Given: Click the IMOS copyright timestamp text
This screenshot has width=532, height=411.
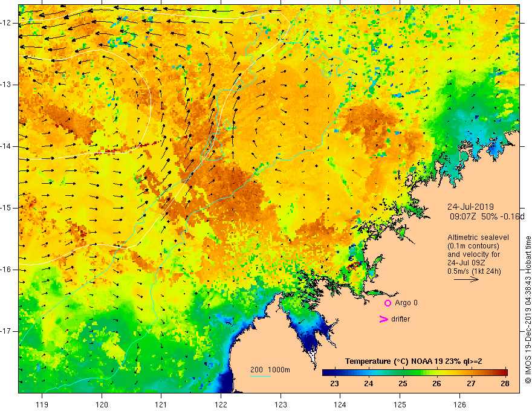Looking at the screenshot, I should [528, 309].
